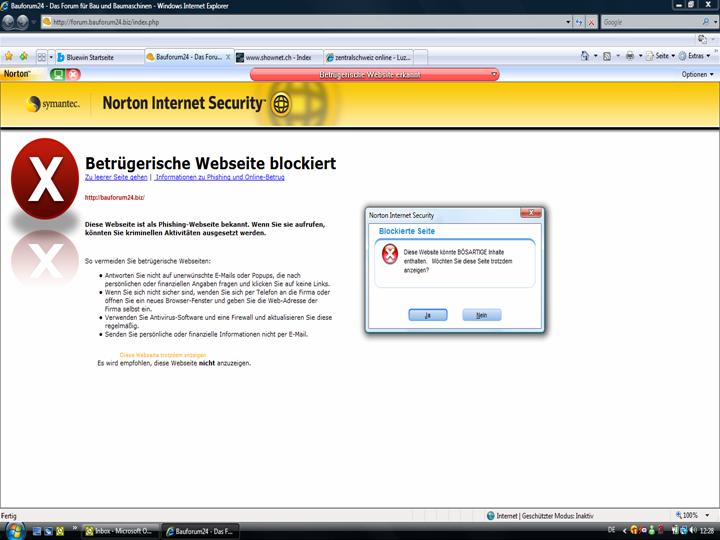Switch to the zentralschweiz online tab
Viewport: 720px width, 540px height.
coord(369,57)
